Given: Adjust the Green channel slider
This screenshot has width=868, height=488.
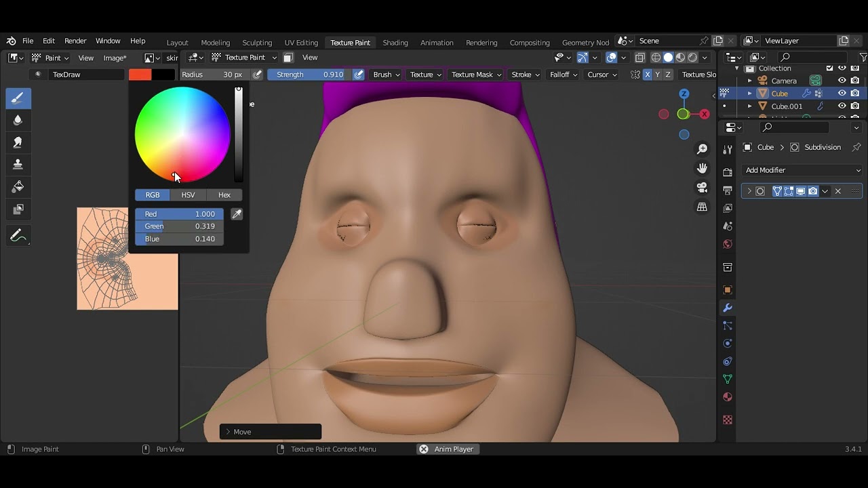Looking at the screenshot, I should 179,226.
